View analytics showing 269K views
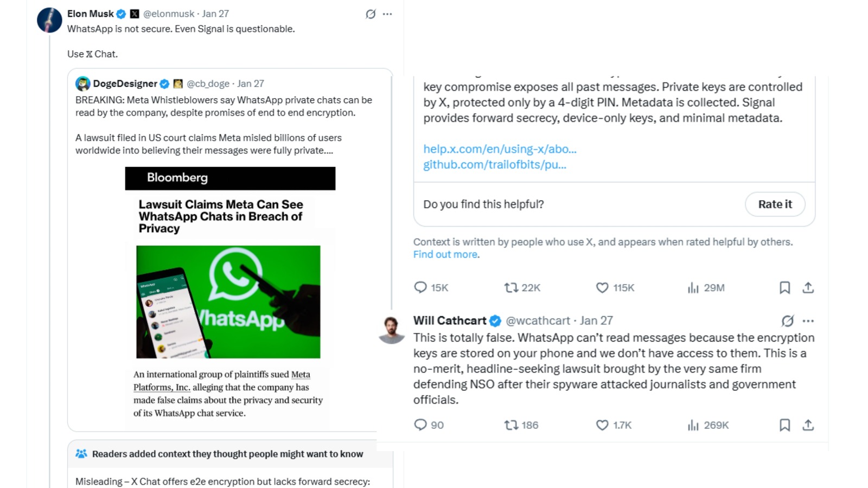Screen dimensions: 868x488 [693, 425]
